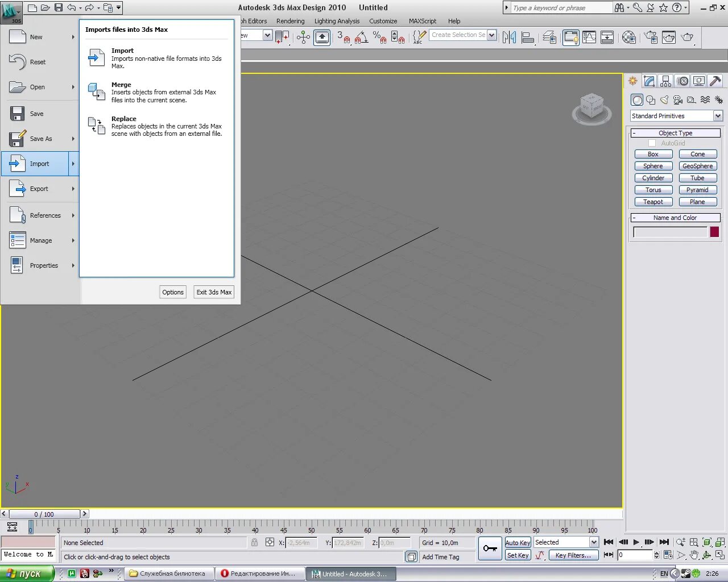Open the Create Selection Set dropdown

pos(463,35)
